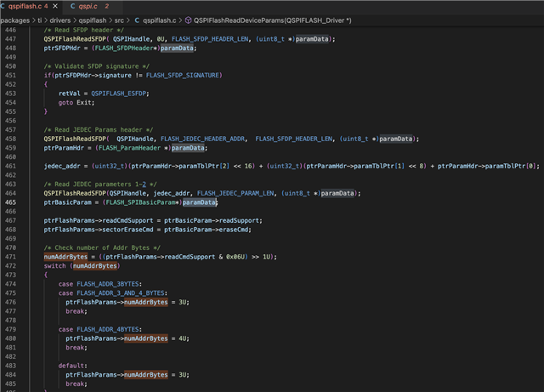The image size is (544, 392).
Task: Click line number 471 in gutter
Action: pyautogui.click(x=10, y=257)
